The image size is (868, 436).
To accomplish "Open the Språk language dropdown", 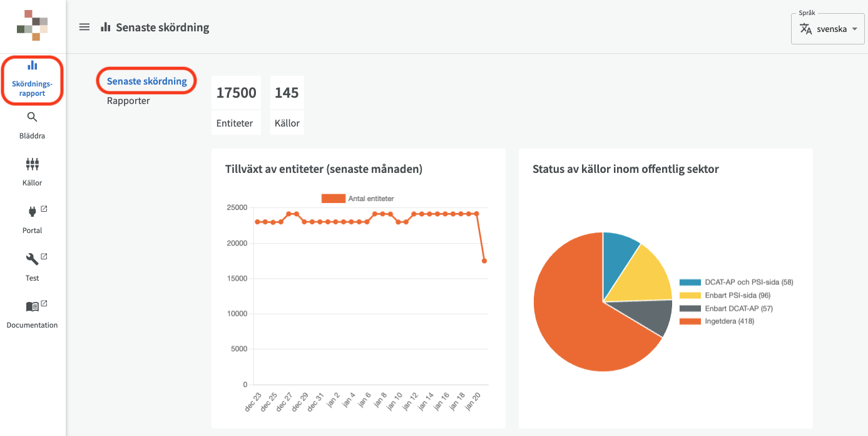I will (x=828, y=29).
